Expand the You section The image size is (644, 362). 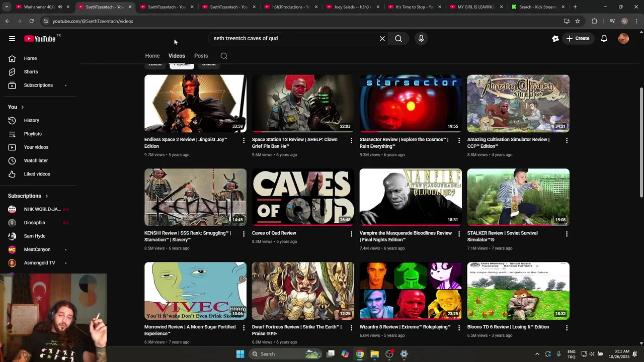click(16, 107)
